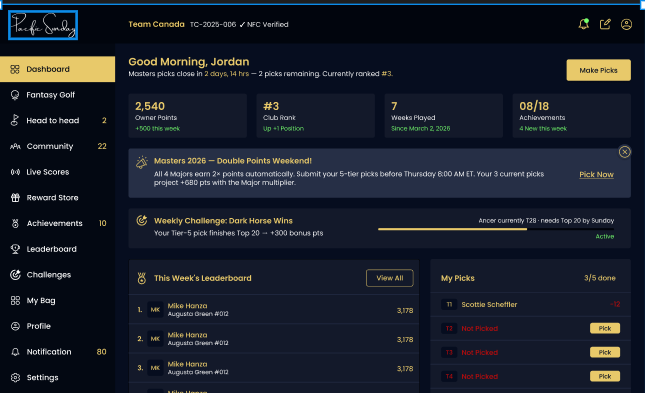Click the T4 tier badge
Viewport: 645px width, 393px height.
click(449, 376)
